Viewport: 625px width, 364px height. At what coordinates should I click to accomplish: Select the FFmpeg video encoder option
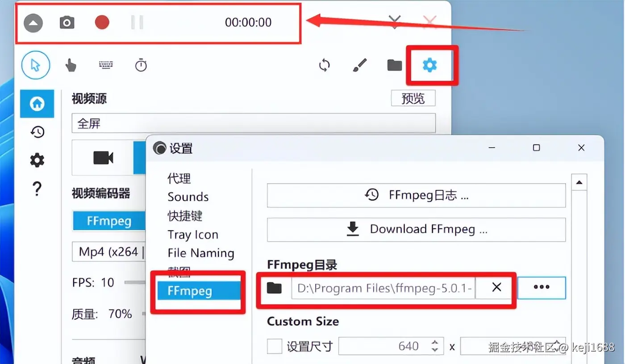point(109,221)
